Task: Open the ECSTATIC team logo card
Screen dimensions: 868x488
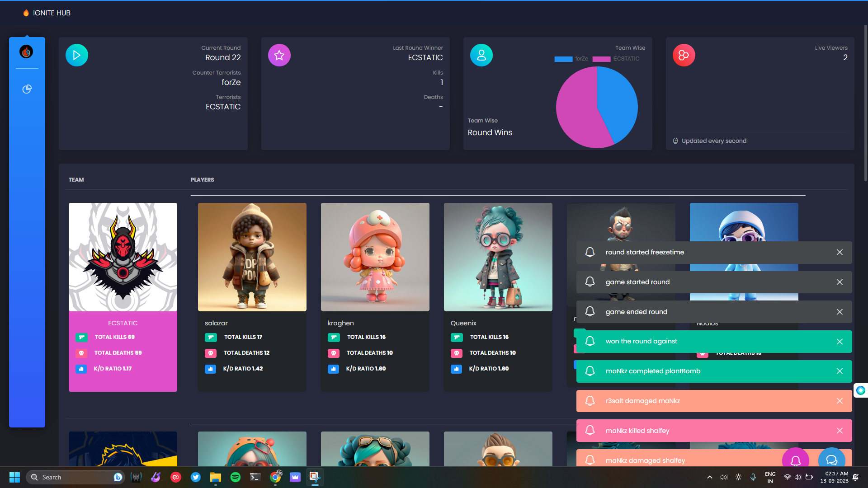Action: pos(123,257)
